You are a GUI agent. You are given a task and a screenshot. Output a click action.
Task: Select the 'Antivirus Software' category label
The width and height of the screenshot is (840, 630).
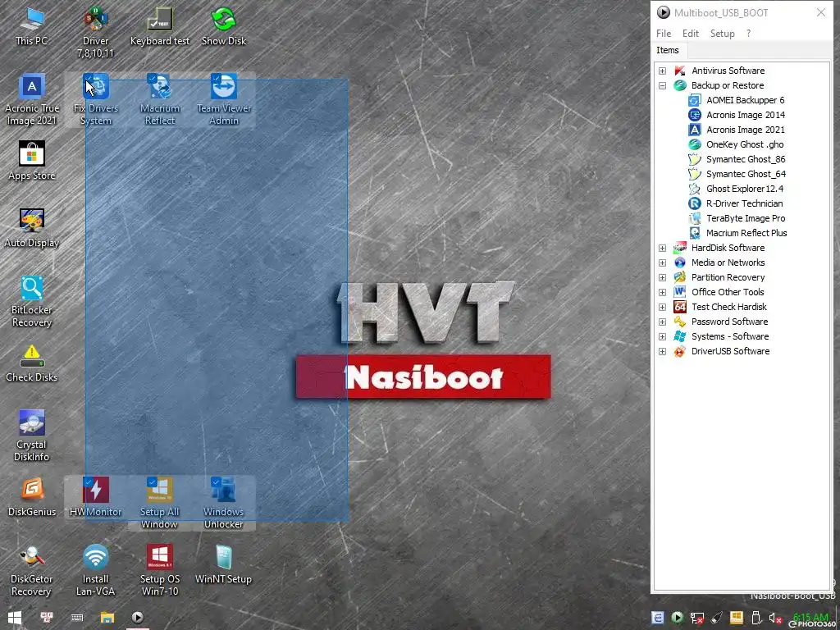(728, 71)
